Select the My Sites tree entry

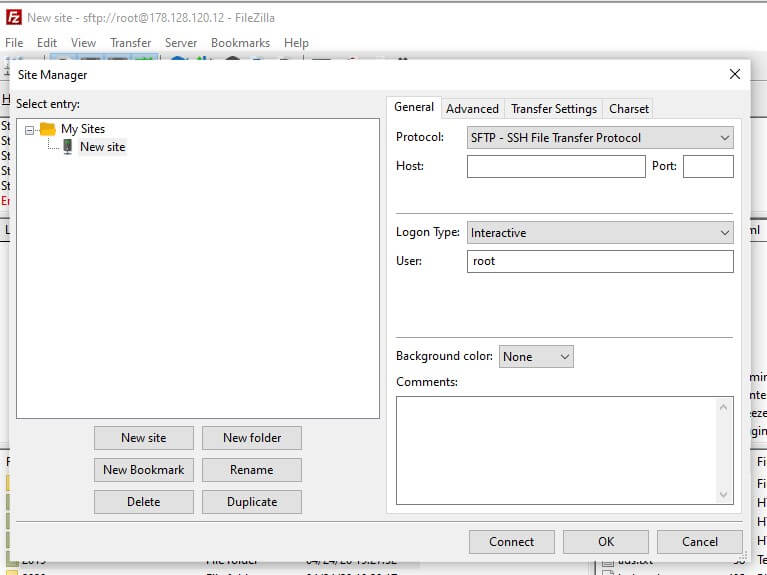point(83,129)
